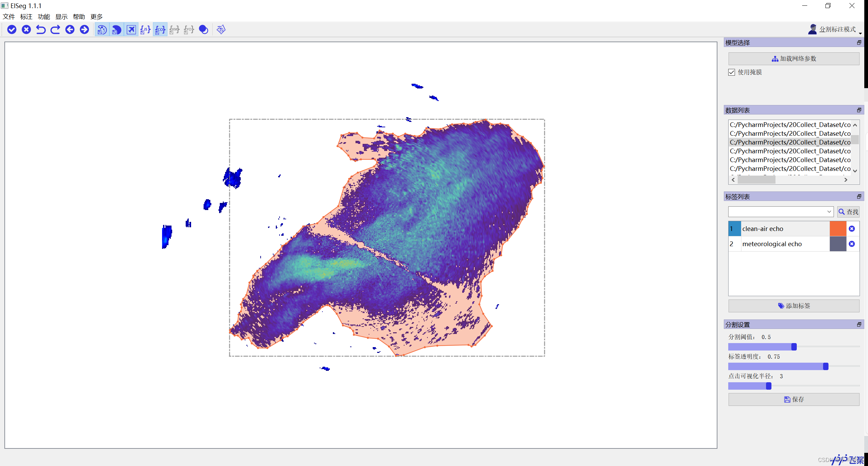
Task: Open the 显示 menu
Action: [61, 17]
